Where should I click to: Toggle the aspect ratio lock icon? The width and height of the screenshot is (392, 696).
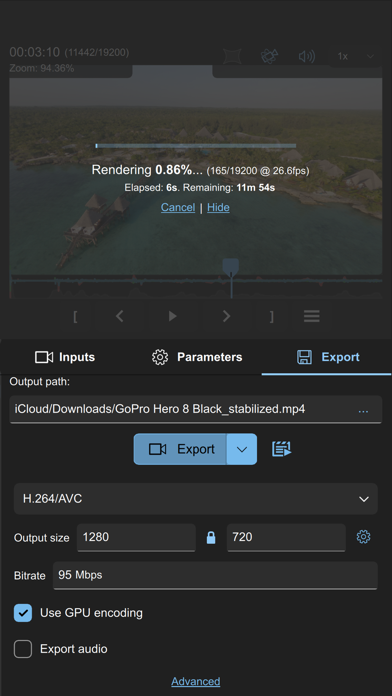click(x=211, y=538)
